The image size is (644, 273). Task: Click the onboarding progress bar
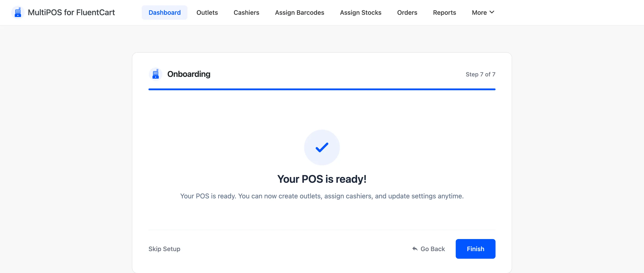click(x=322, y=89)
